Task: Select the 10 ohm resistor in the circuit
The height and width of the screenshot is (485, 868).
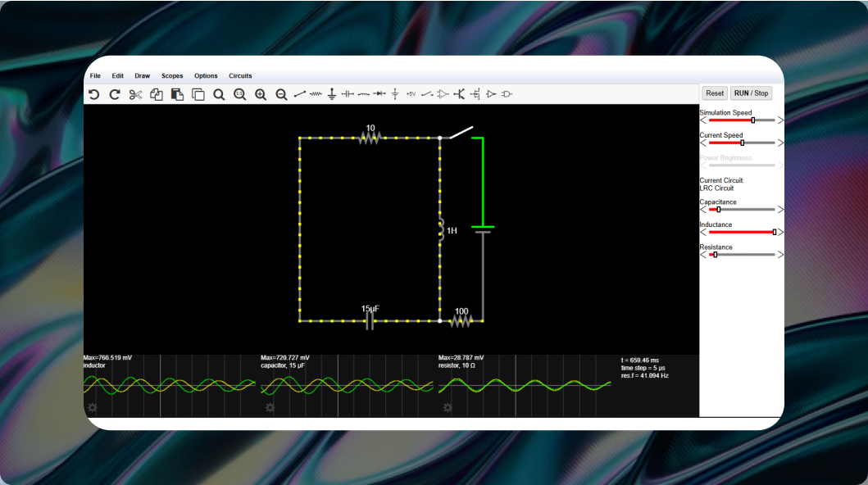Action: (x=370, y=138)
